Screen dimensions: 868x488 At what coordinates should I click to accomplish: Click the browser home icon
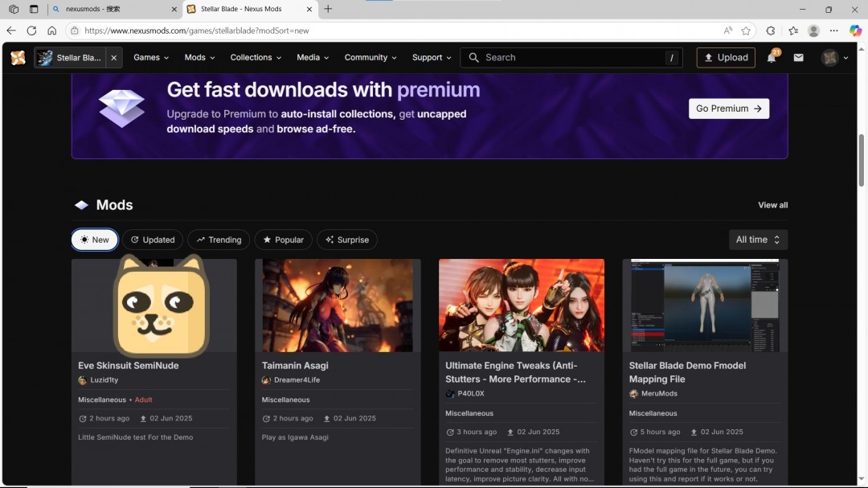[x=52, y=31]
